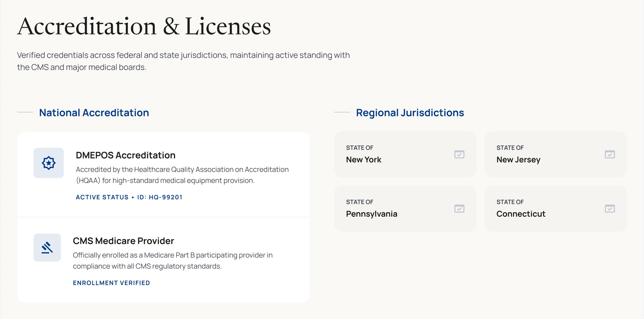Click the DMEPOS accreditation star badge icon

click(x=48, y=163)
